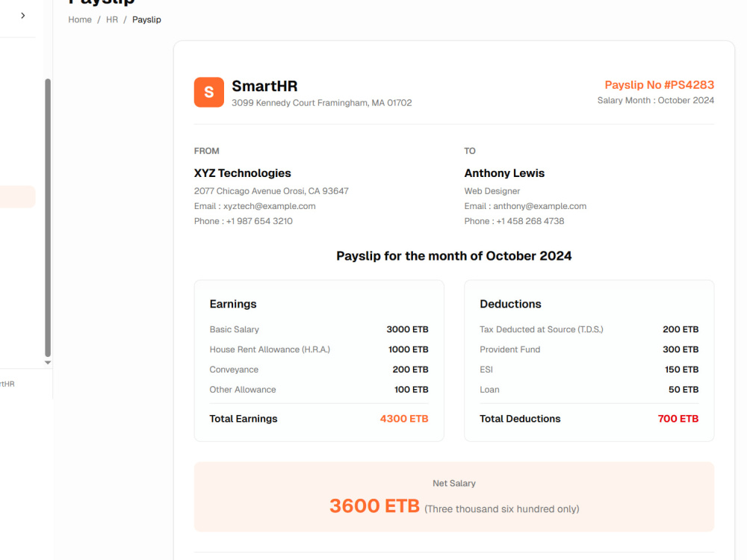747x560 pixels.
Task: Click the sidebar scroll down arrow
Action: coord(48,362)
